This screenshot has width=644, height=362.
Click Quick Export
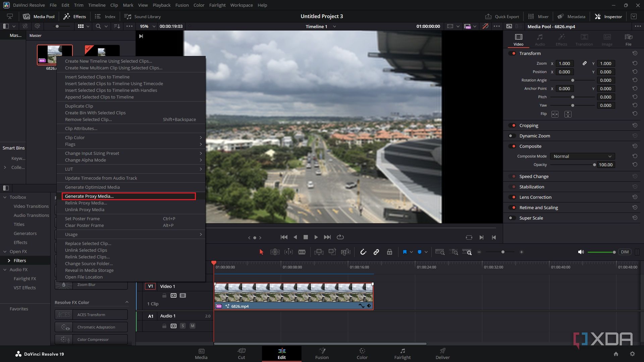(x=502, y=16)
